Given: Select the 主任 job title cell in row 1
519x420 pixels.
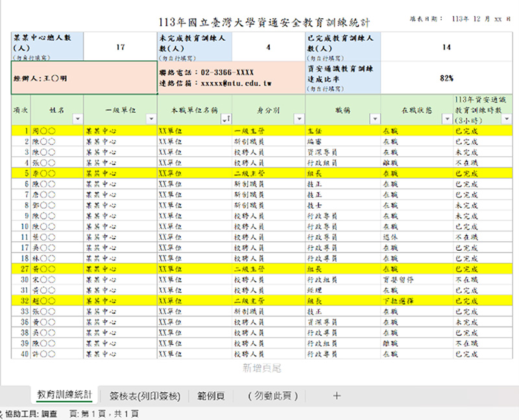Looking at the screenshot, I should (x=343, y=131).
